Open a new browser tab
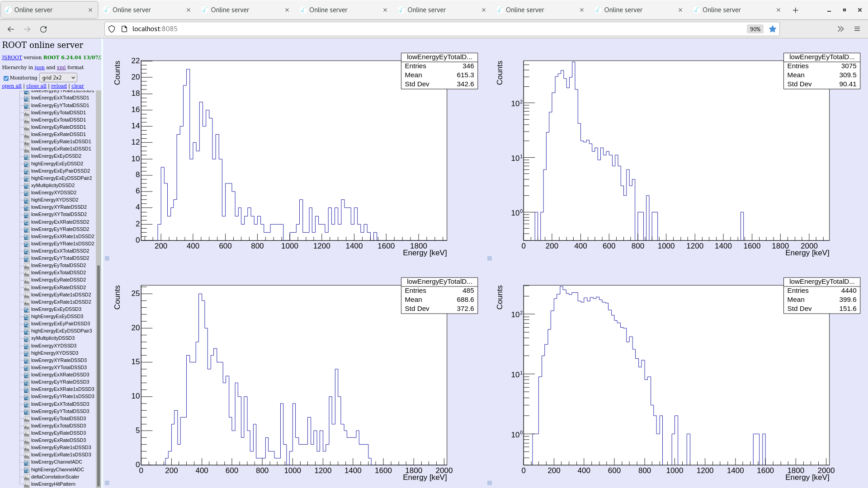 coord(796,10)
